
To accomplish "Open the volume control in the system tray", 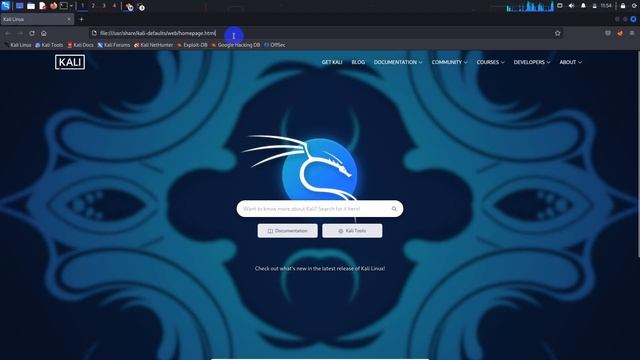I will click(571, 6).
